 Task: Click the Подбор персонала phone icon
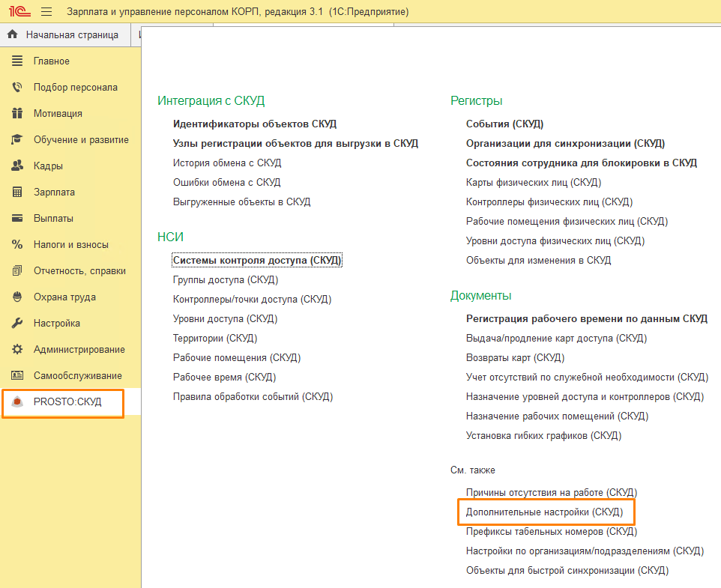pyautogui.click(x=17, y=87)
